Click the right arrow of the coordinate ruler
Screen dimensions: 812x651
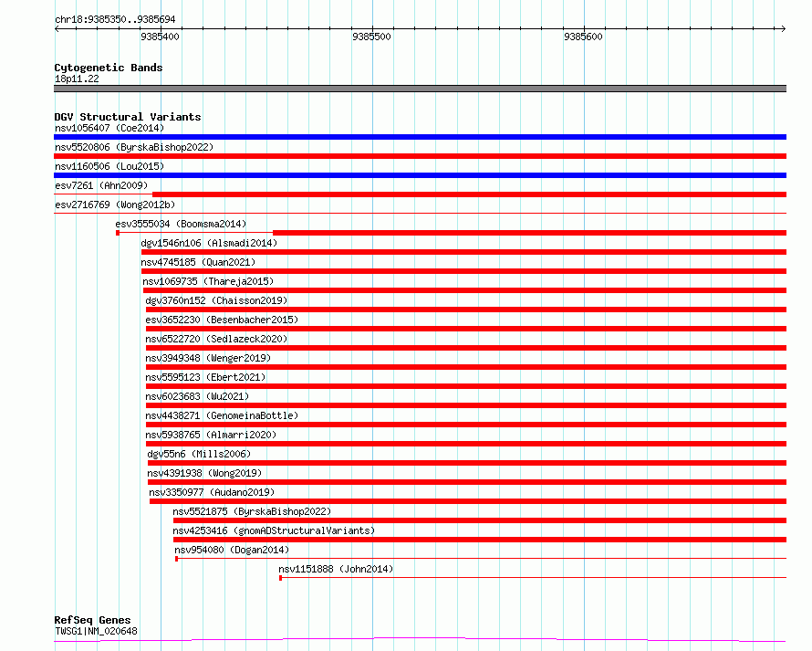(x=783, y=28)
